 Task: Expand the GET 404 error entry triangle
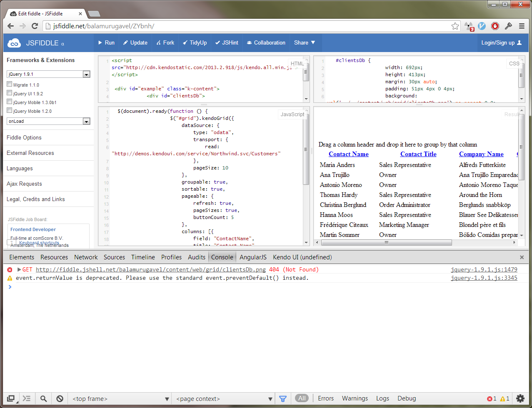19,269
